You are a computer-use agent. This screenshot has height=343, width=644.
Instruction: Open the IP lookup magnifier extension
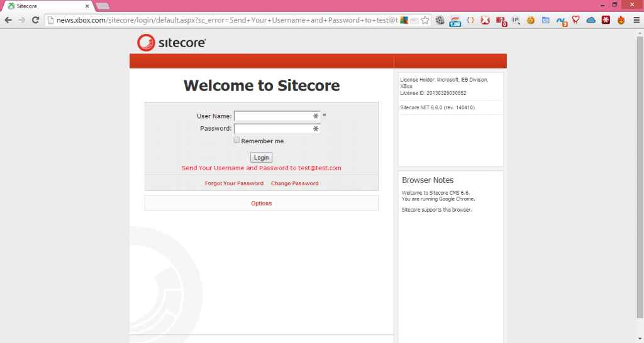[516, 20]
